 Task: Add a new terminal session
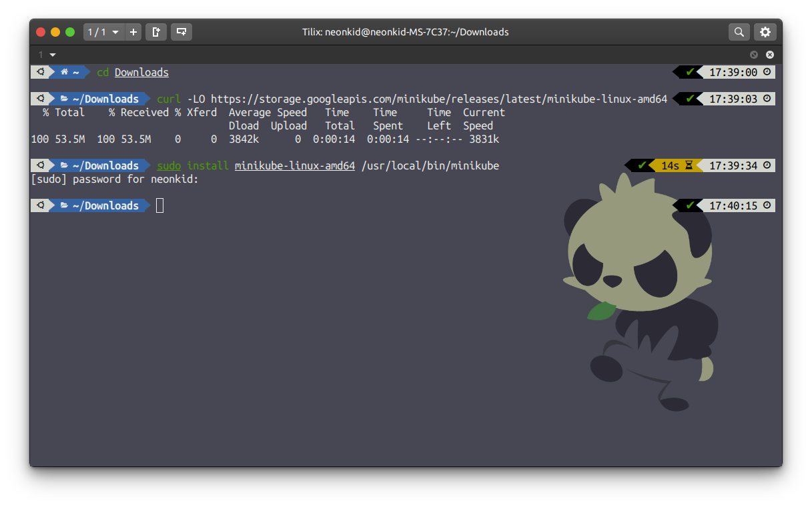tap(133, 31)
